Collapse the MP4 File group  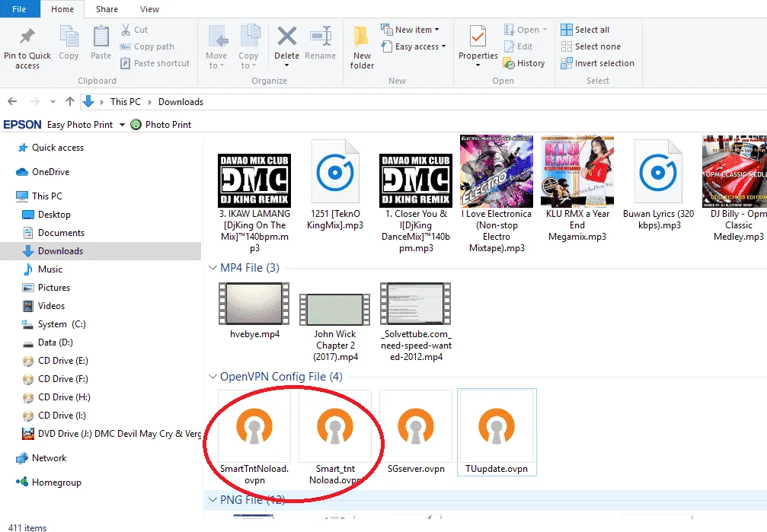pos(213,268)
